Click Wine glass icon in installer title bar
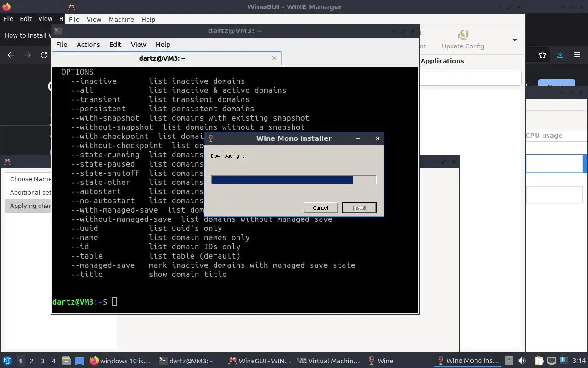The image size is (588, 368). click(211, 138)
